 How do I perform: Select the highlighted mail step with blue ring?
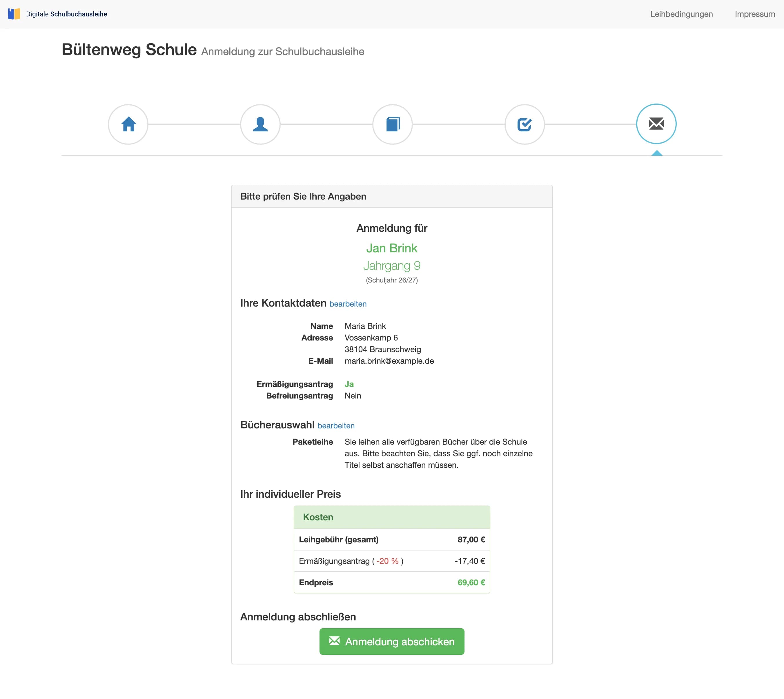(x=656, y=124)
